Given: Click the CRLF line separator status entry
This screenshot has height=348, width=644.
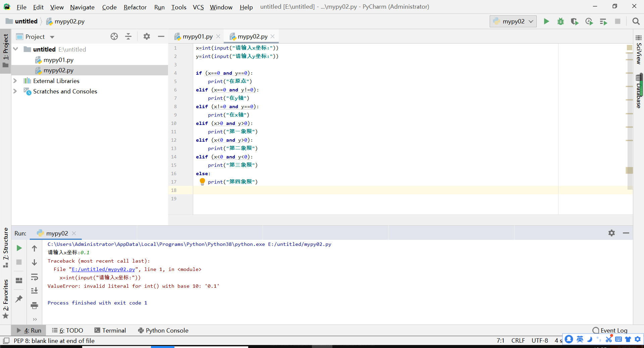Looking at the screenshot, I should pyautogui.click(x=518, y=340).
